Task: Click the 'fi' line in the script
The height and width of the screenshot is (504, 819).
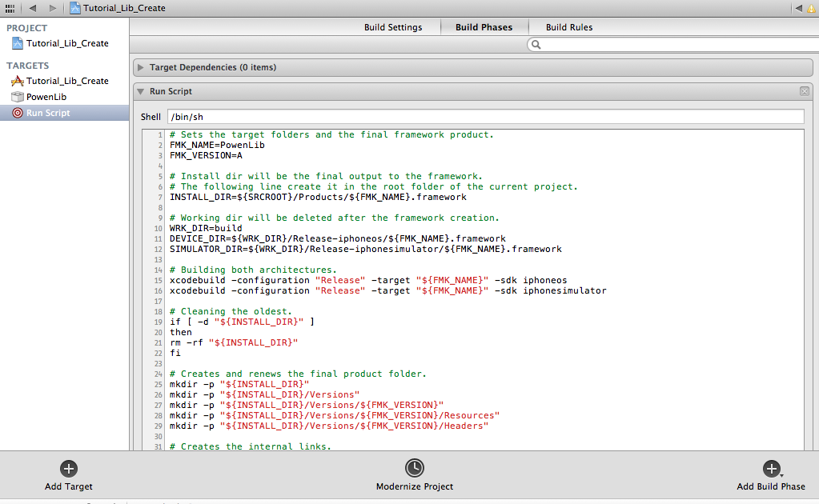Action: coord(175,354)
